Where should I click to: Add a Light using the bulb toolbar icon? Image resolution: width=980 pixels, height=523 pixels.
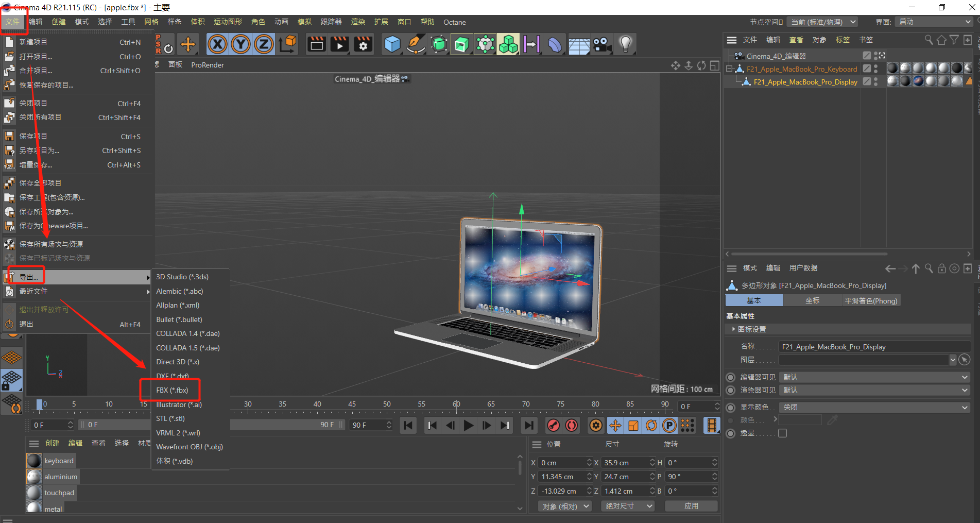coord(625,44)
